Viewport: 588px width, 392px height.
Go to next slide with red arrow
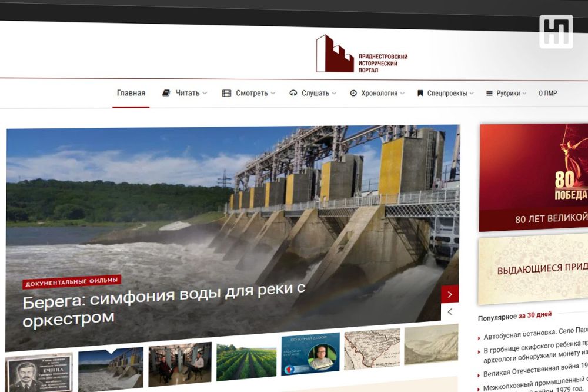coord(450,294)
